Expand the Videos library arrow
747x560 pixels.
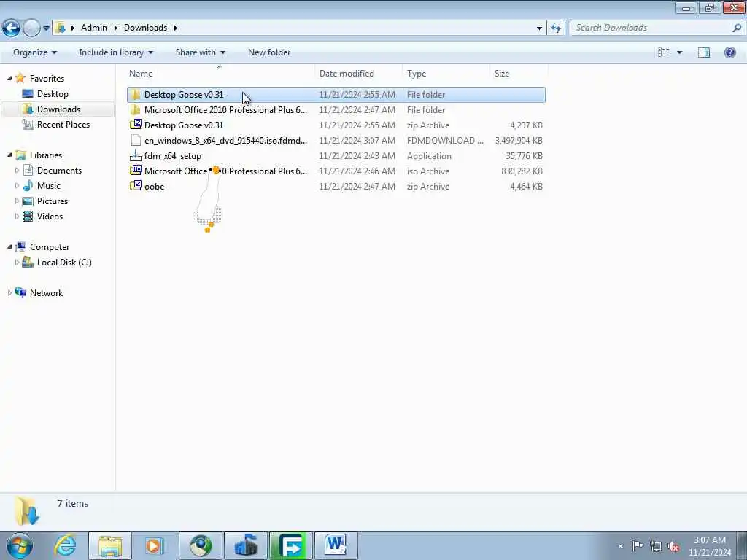click(18, 216)
